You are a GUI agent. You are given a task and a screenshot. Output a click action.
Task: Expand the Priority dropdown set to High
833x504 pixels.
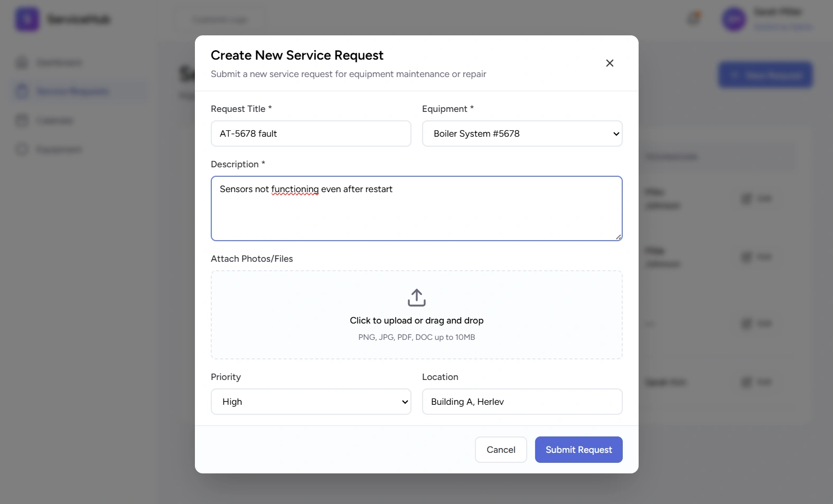[311, 402]
